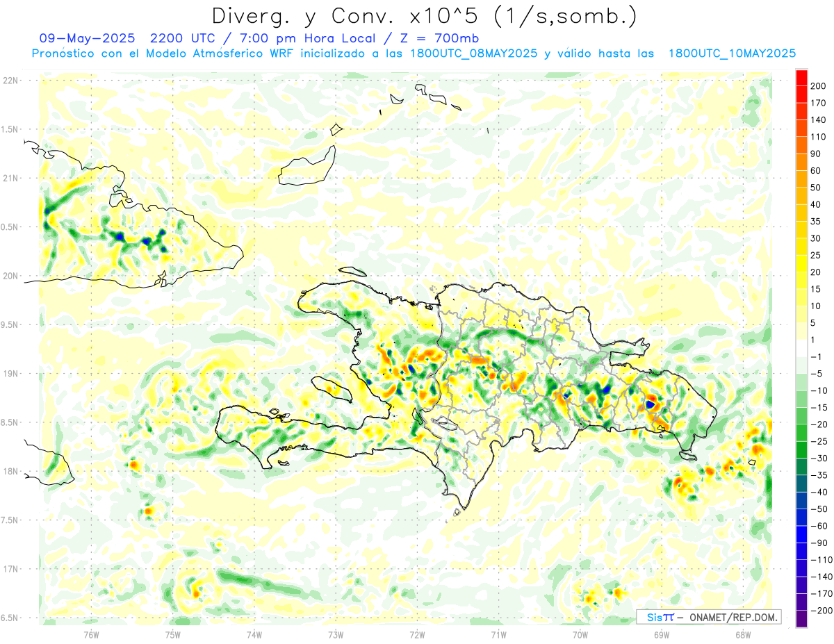Click the '-170' colorbar label
This screenshot has width=834, height=644.
pos(820,593)
